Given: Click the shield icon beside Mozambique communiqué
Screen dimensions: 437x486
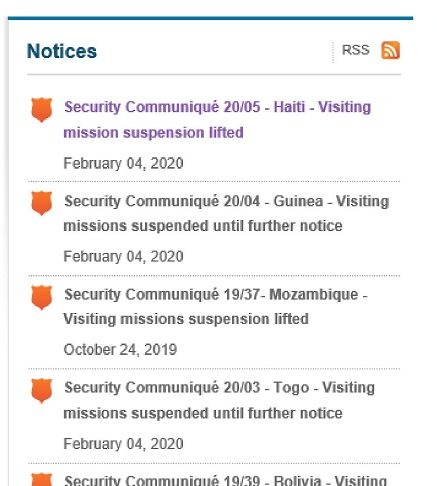Looking at the screenshot, I should [x=42, y=297].
